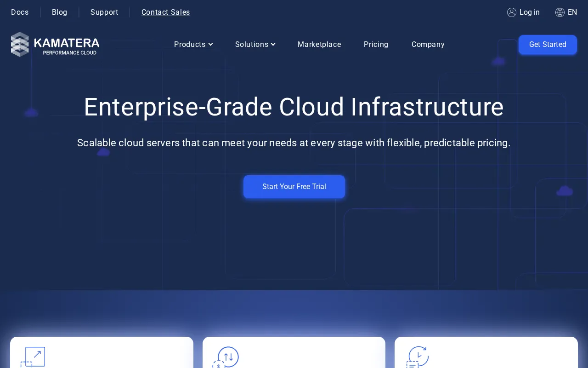Click the Enterprise-Grade Cloud Infrastructure heading
Image resolution: width=588 pixels, height=368 pixels.
pos(294,107)
